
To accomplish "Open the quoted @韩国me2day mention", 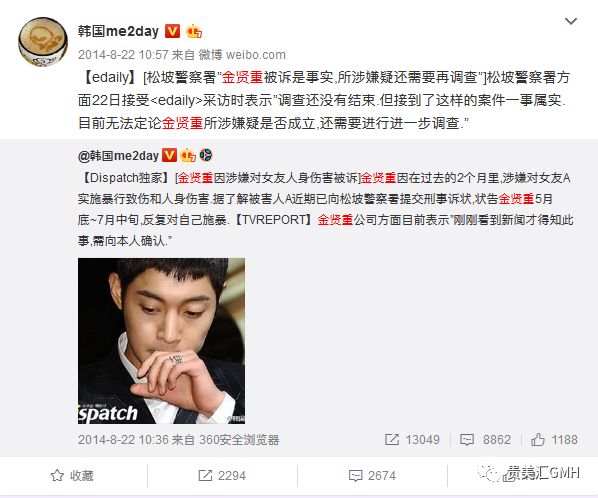I will point(118,156).
